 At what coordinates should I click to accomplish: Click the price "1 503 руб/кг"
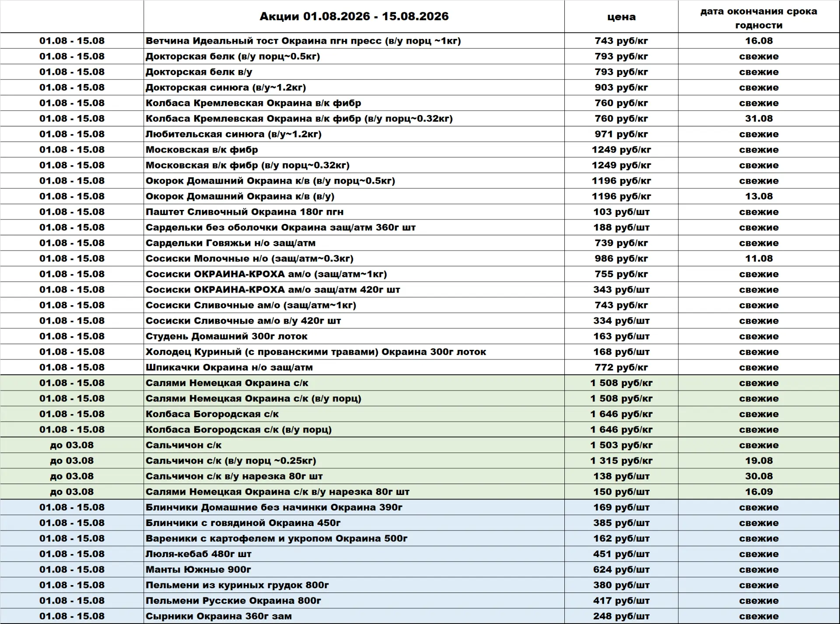(x=621, y=445)
